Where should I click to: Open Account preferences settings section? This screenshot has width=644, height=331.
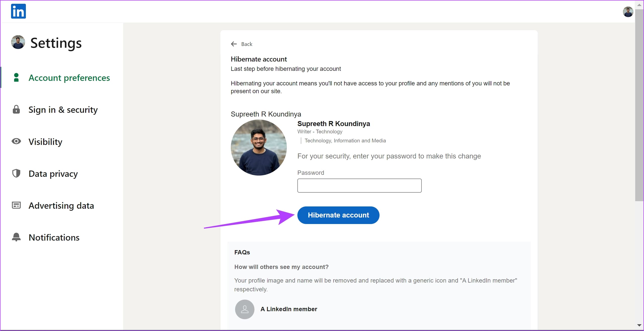click(69, 78)
